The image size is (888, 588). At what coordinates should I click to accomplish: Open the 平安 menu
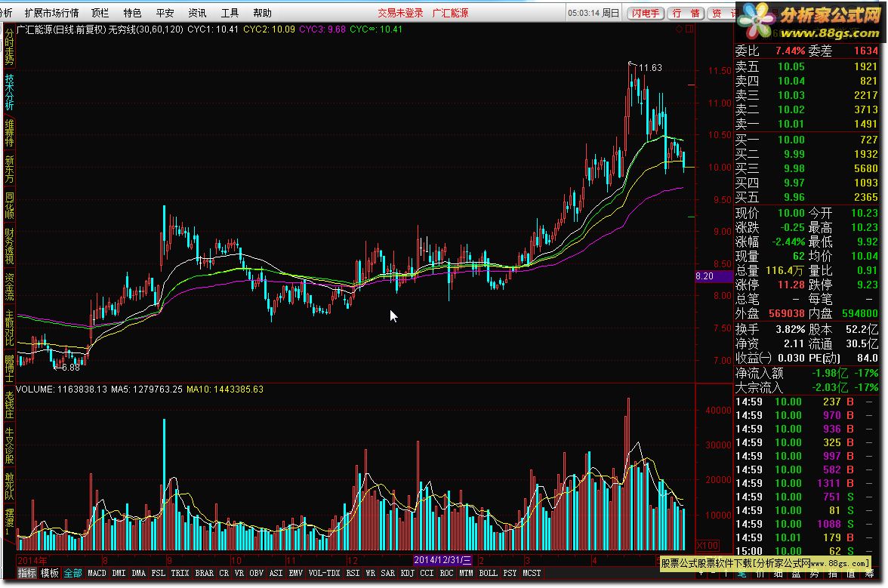click(165, 12)
